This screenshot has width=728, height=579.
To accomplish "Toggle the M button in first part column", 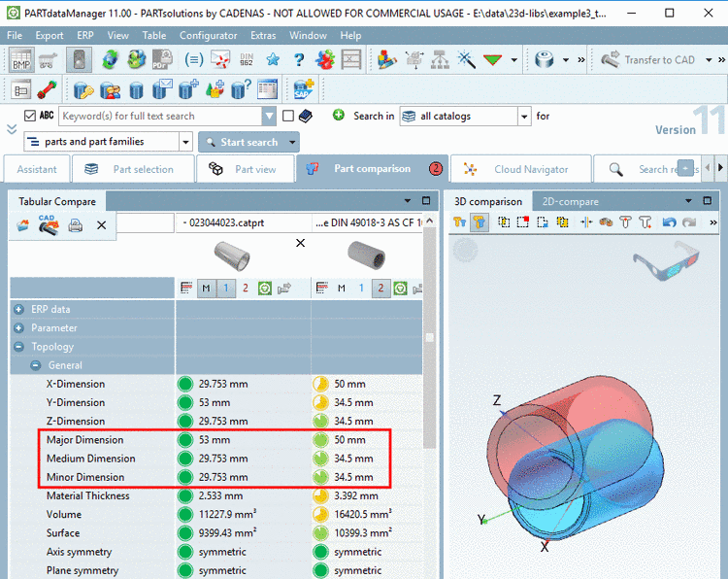I will pyautogui.click(x=205, y=289).
